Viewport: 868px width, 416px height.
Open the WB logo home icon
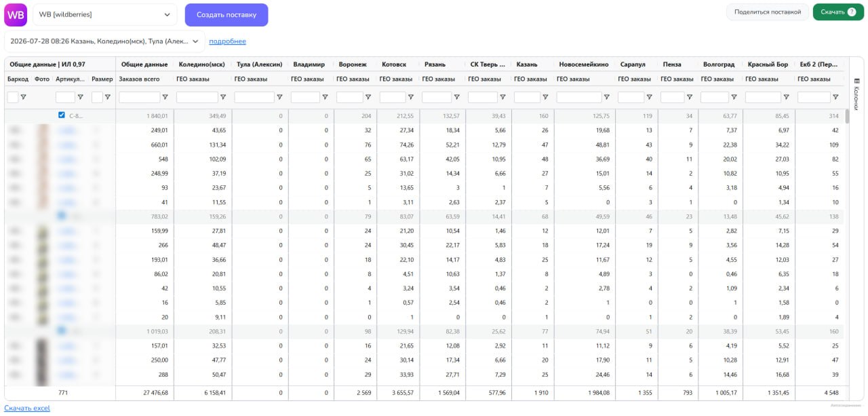click(16, 14)
